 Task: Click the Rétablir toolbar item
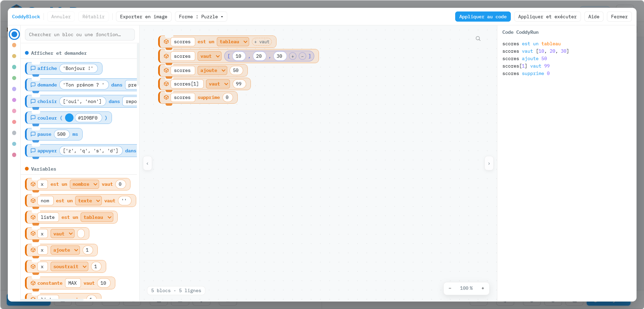click(x=93, y=17)
